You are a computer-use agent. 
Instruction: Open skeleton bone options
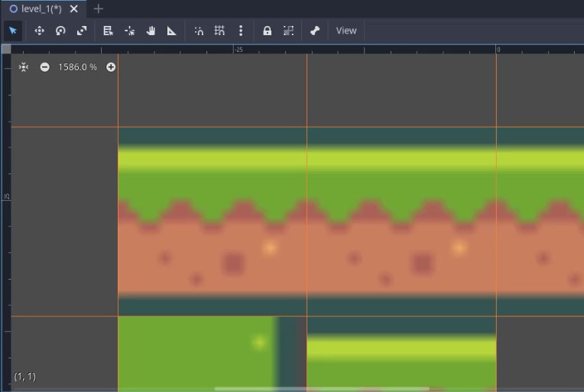(315, 31)
